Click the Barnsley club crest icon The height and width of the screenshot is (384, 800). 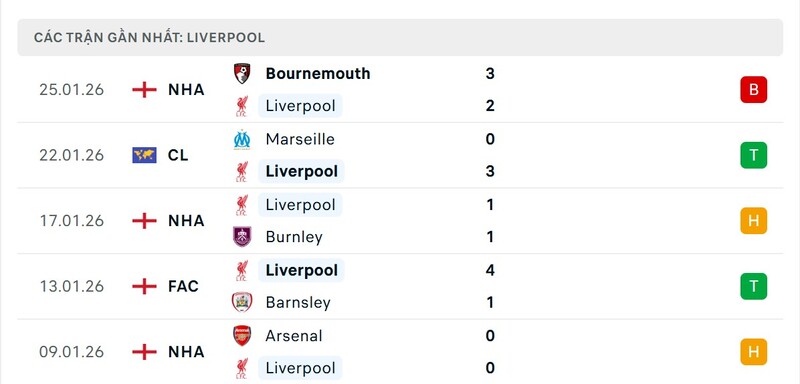coord(242,302)
